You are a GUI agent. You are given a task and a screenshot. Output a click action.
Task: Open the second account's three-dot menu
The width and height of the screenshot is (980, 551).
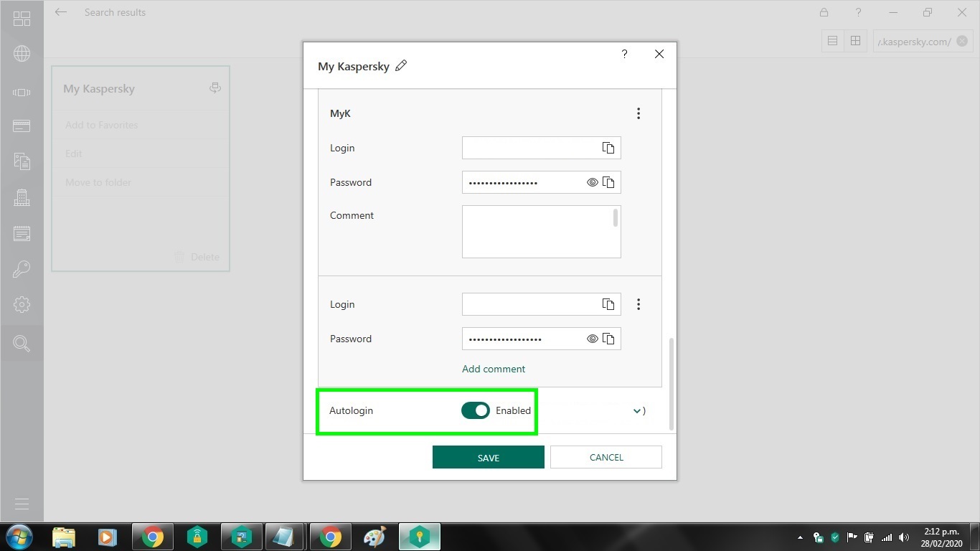point(639,304)
